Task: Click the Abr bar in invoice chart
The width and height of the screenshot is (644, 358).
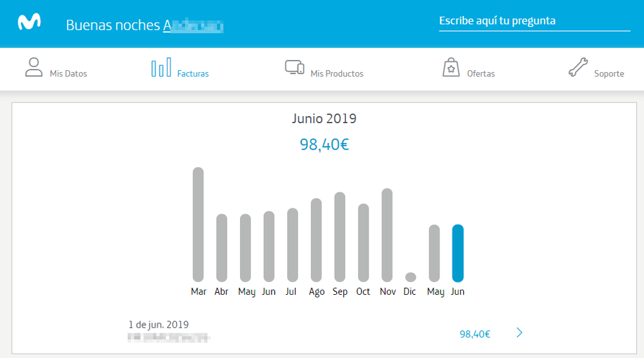Action: click(x=221, y=248)
